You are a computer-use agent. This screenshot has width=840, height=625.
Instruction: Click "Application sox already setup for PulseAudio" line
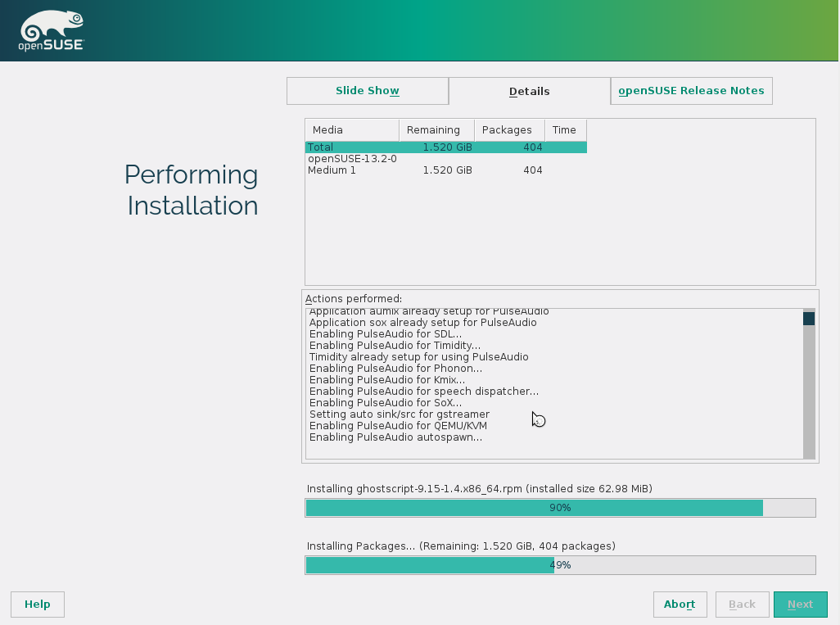(422, 323)
